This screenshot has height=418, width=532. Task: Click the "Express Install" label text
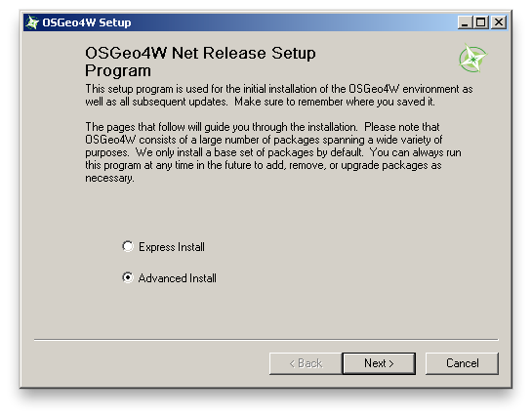pos(172,247)
